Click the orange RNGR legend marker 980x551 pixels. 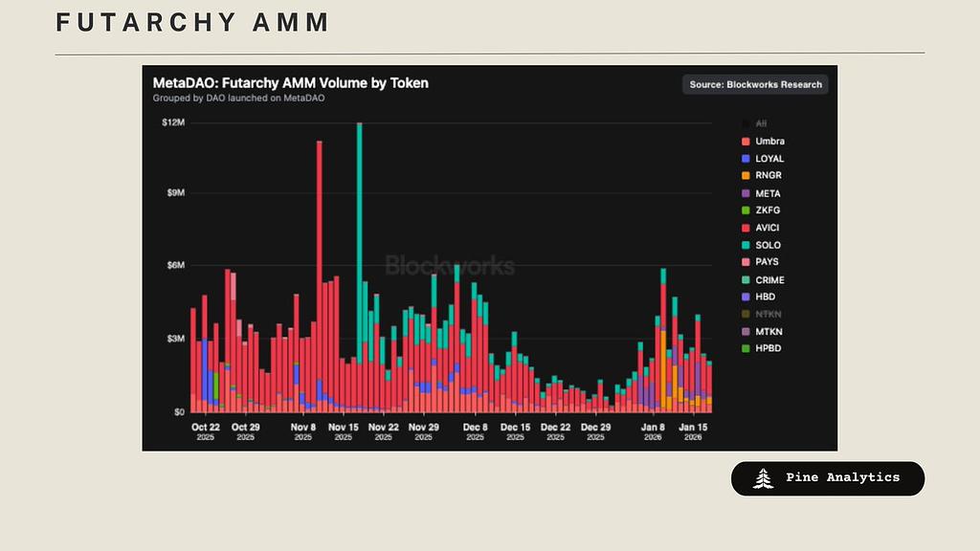coord(745,176)
